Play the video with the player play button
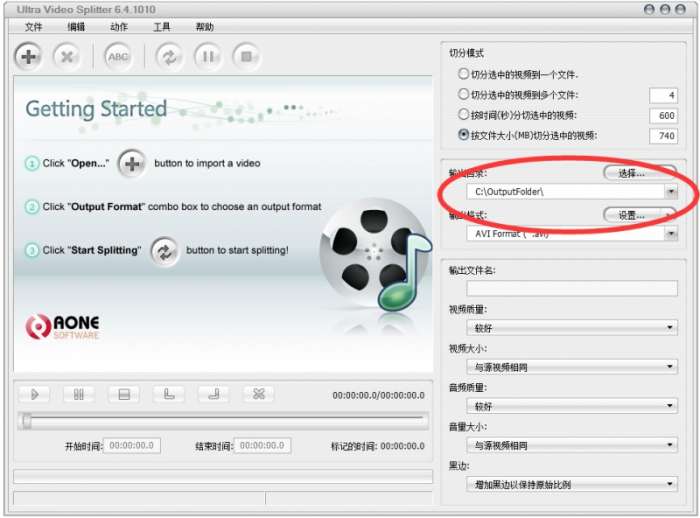The height and width of the screenshot is (518, 700). (x=34, y=394)
